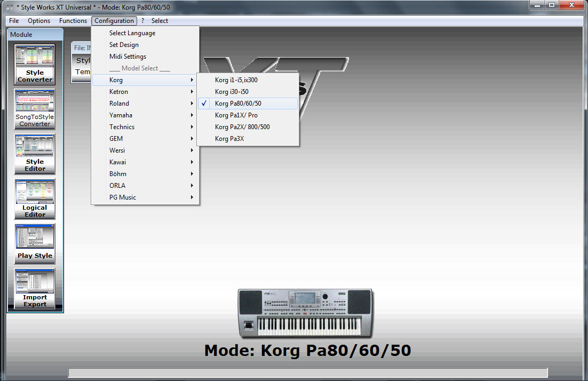The width and height of the screenshot is (588, 381).
Task: Expand the Korg model submenu
Action: 145,80
